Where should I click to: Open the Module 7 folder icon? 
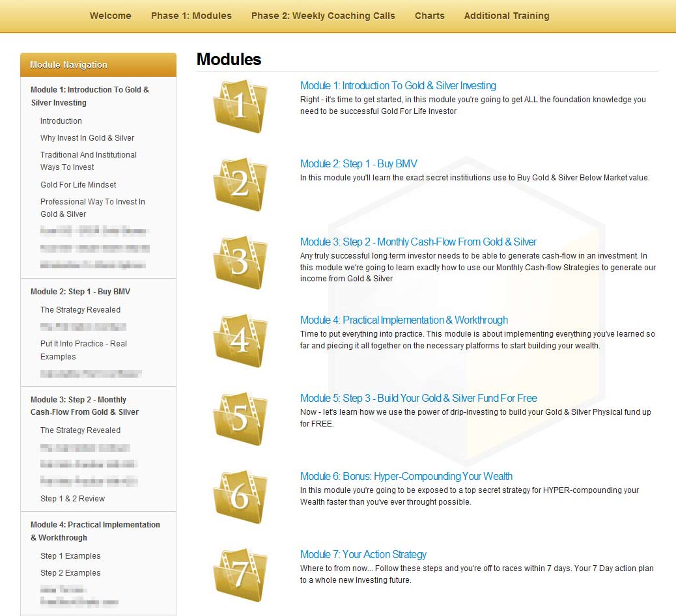click(x=240, y=574)
